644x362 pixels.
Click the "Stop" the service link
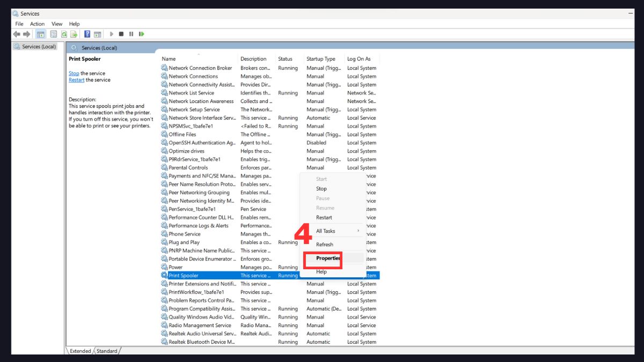(74, 73)
